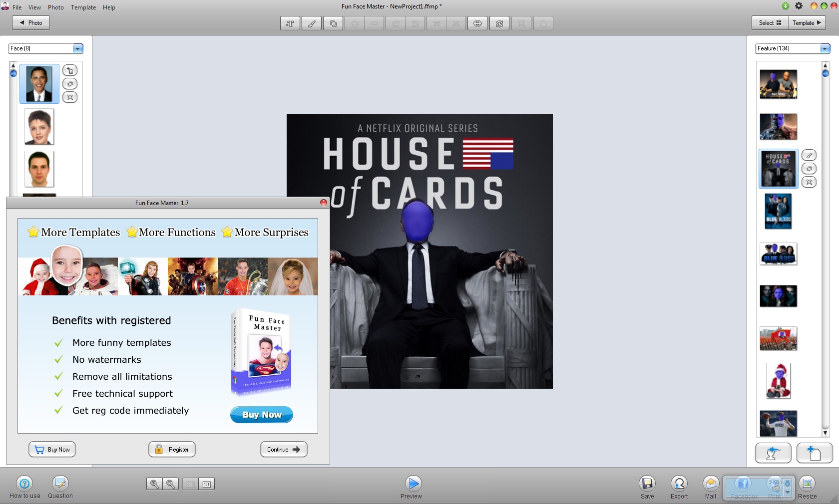
Task: Click the feature list scroll up arrow
Action: tap(826, 65)
